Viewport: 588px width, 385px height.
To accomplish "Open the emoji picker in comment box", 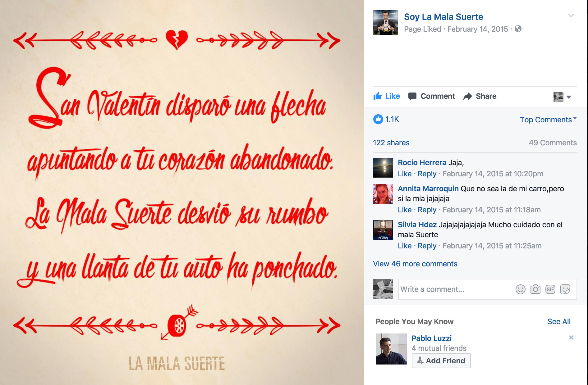I will tap(520, 289).
